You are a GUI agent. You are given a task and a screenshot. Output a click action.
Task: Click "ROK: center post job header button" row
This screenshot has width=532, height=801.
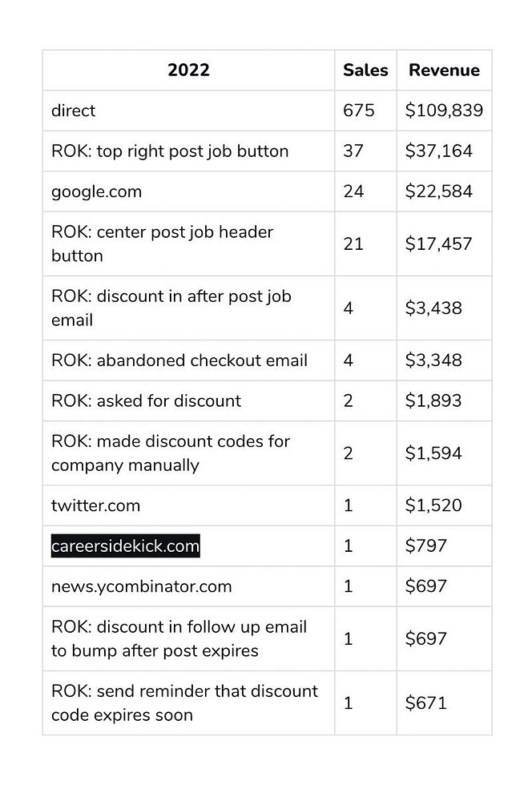click(x=162, y=244)
